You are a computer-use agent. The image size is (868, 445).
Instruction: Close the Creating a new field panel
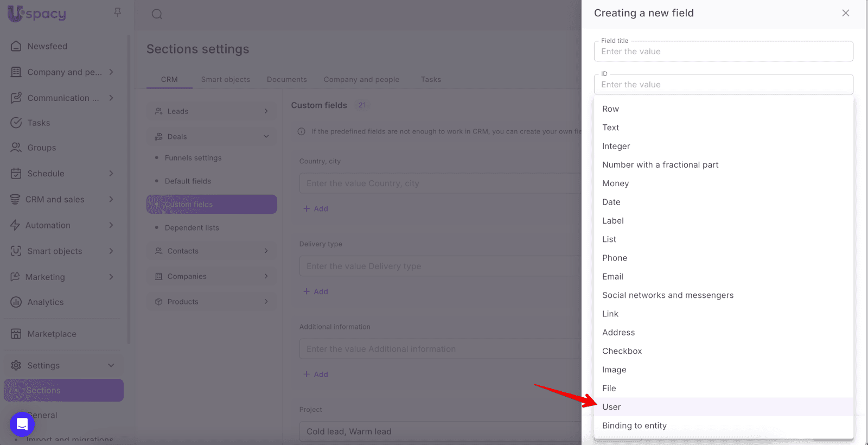[845, 13]
